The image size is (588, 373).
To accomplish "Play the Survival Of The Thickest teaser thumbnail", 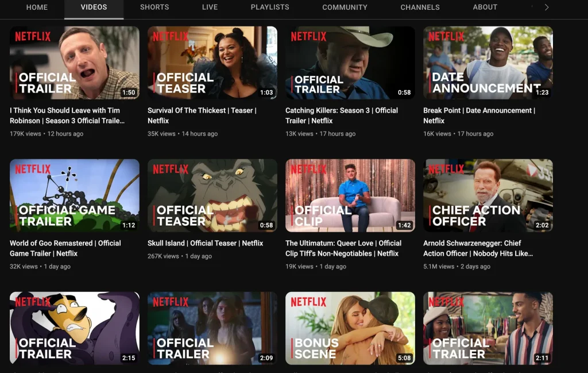I will pos(212,63).
